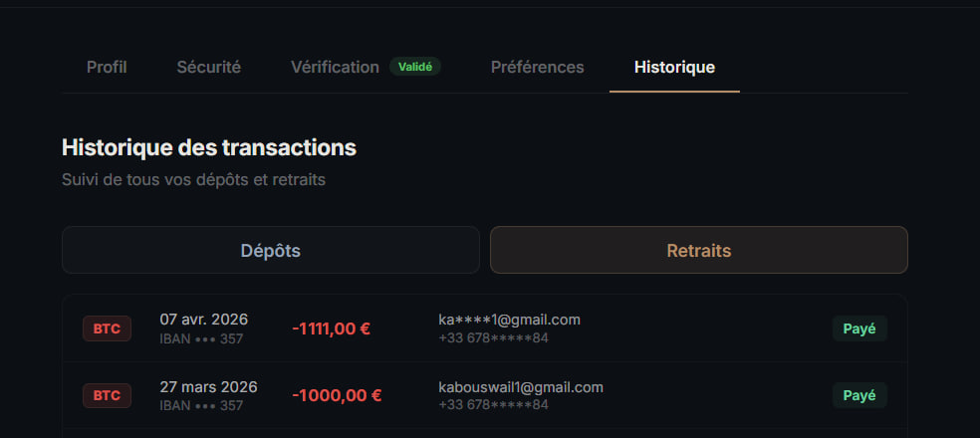Go to the Vérification tab
980x438 pixels.
tap(335, 67)
